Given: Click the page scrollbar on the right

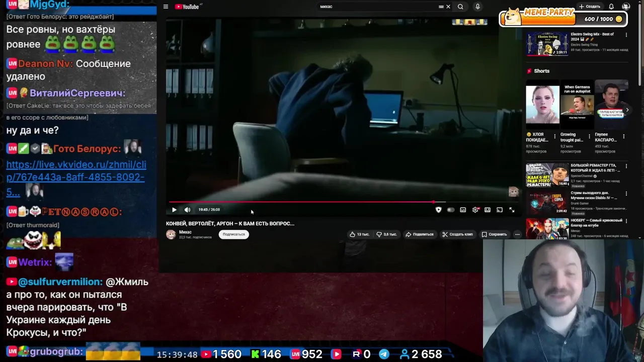Looking at the screenshot, I should 641,45.
